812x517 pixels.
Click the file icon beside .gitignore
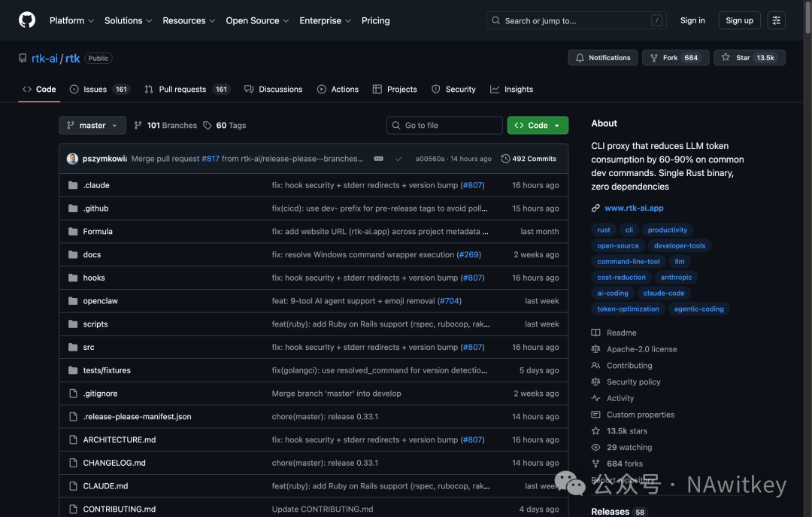73,393
